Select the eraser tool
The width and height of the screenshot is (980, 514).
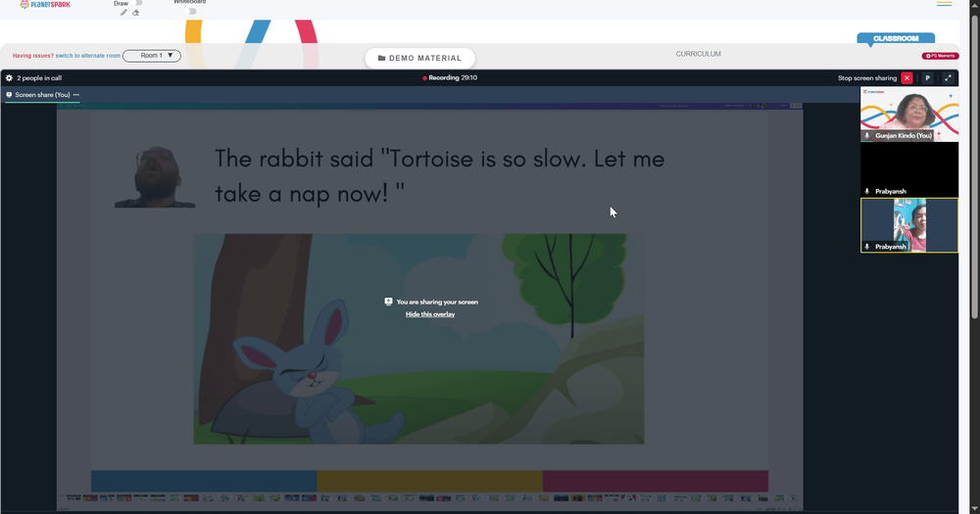[135, 13]
